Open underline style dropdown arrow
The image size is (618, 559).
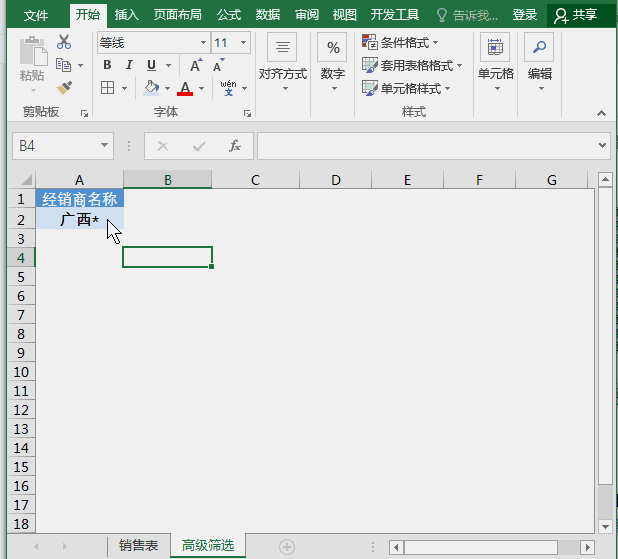point(168,65)
